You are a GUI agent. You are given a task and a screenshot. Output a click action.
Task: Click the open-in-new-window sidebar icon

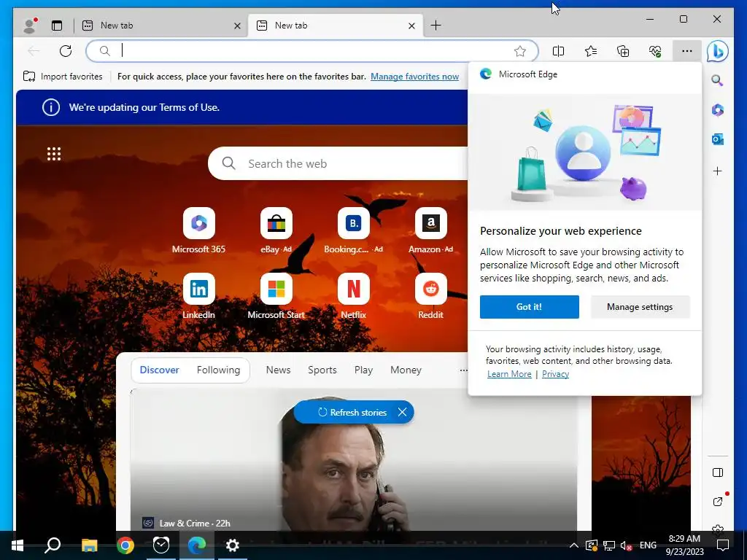click(718, 501)
